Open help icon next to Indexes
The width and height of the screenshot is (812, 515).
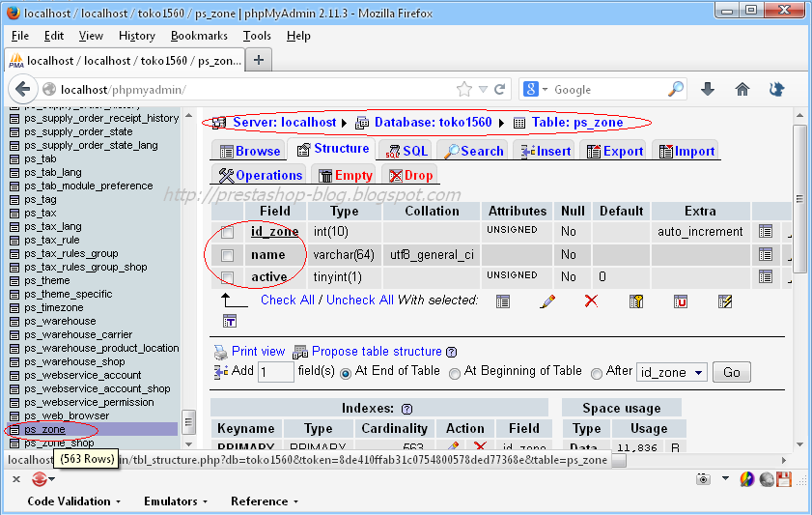[x=407, y=409]
